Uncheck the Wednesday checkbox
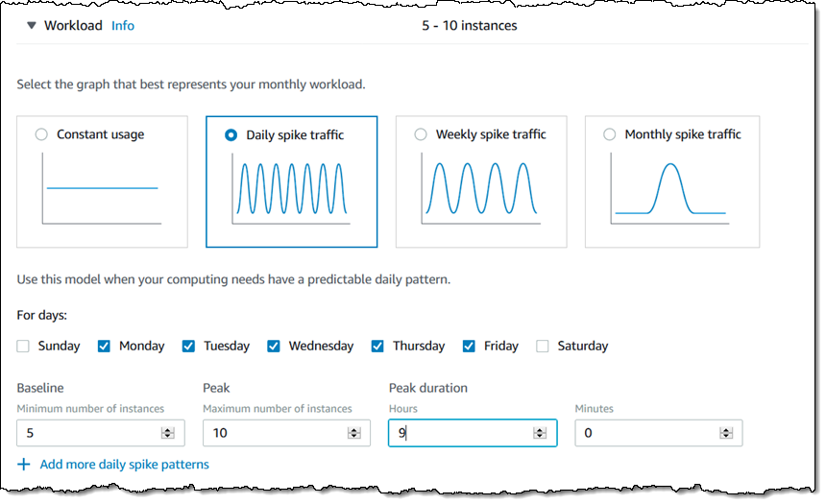 (274, 346)
